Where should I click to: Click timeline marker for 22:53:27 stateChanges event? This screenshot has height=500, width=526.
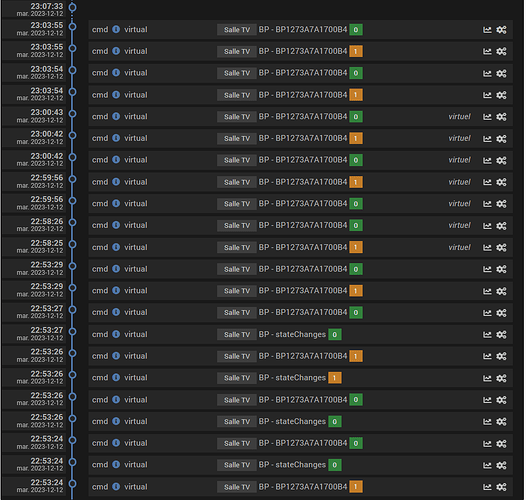72,332
